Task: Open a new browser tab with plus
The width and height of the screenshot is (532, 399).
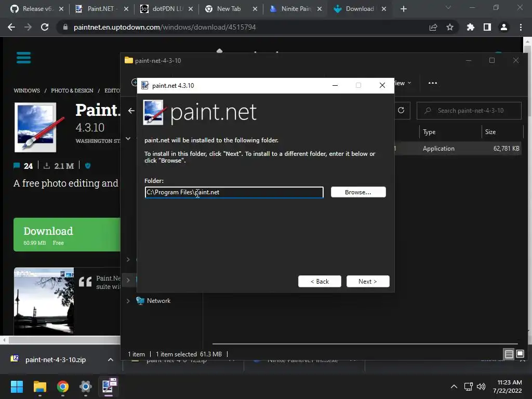Action: (x=403, y=9)
